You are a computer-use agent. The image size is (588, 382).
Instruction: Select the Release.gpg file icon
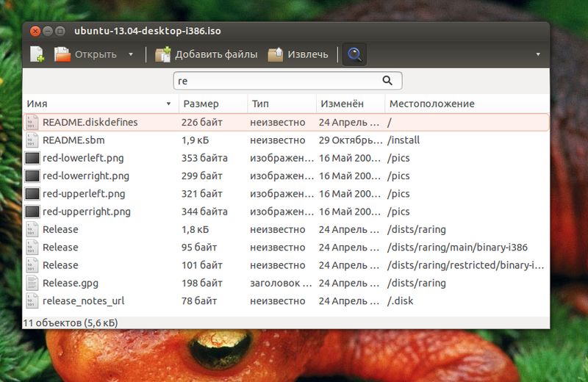32,283
